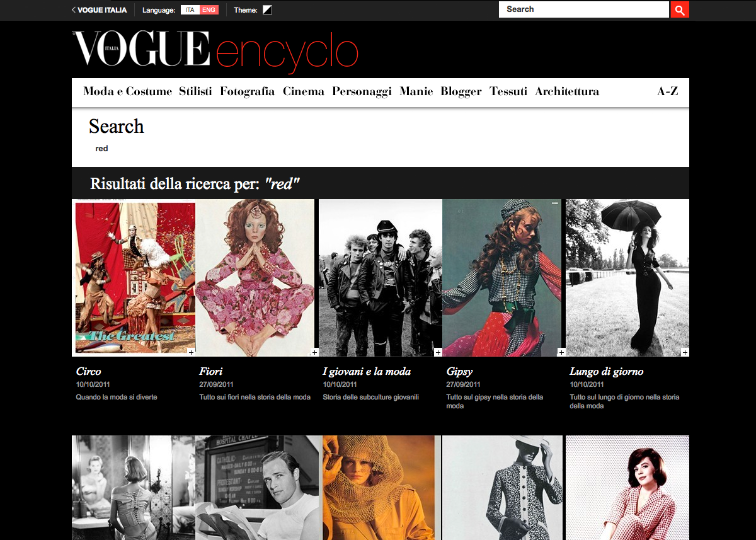Go to Tessuti section
Image resolution: width=756 pixels, height=540 pixels.
click(508, 91)
